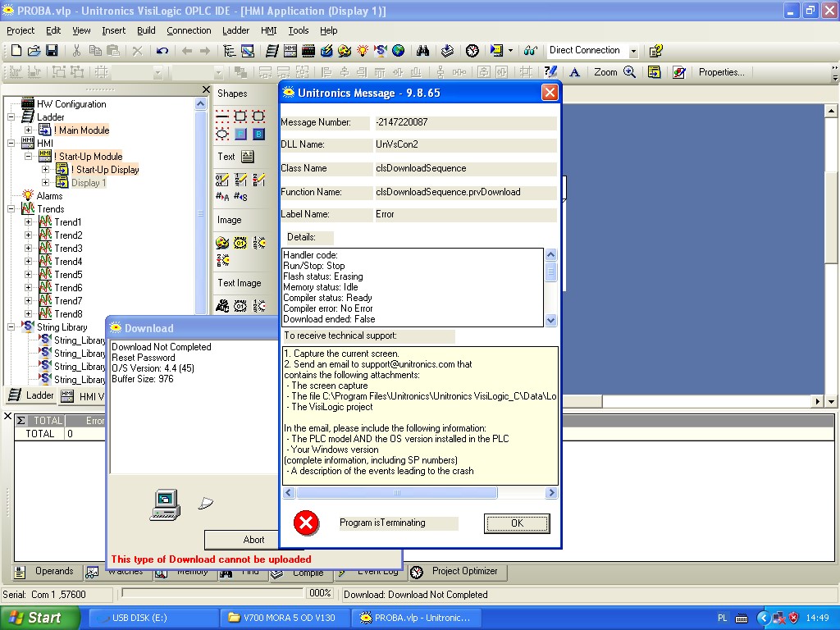
Task: Close the project tree panel with X
Action: tap(206, 89)
